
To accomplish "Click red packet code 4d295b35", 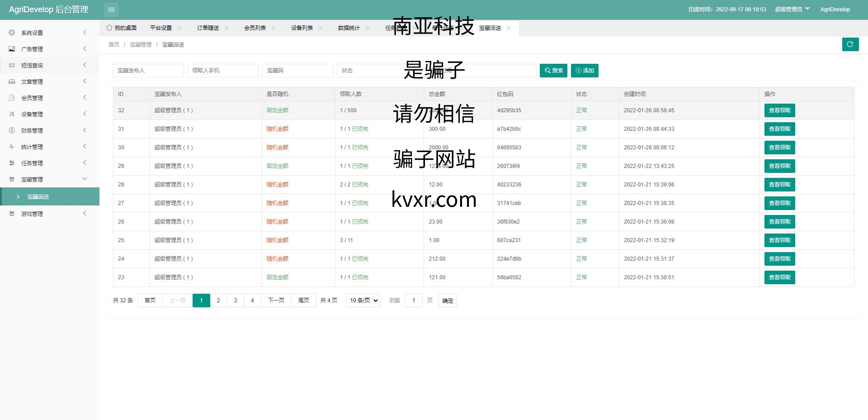I will (x=509, y=110).
